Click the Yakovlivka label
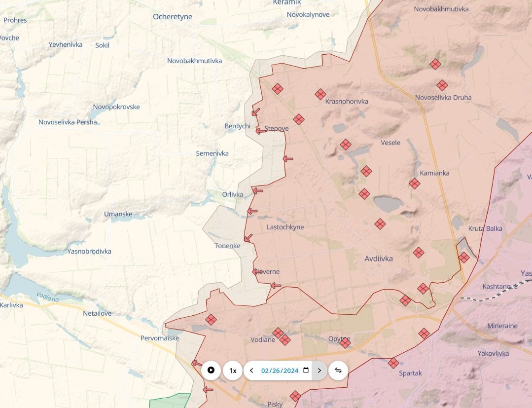 pyautogui.click(x=494, y=353)
